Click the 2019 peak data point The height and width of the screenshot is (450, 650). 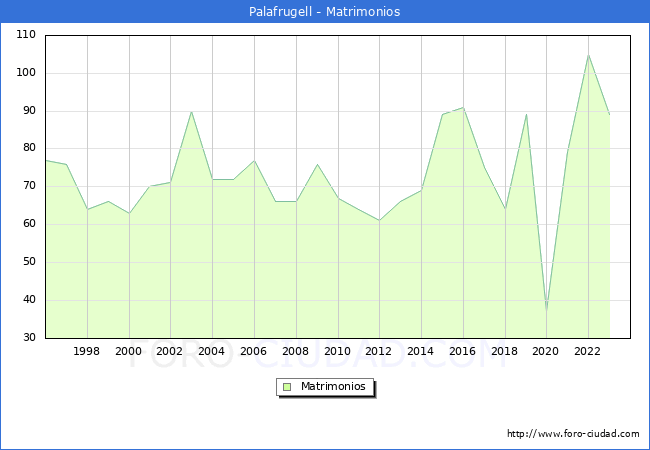tap(526, 114)
